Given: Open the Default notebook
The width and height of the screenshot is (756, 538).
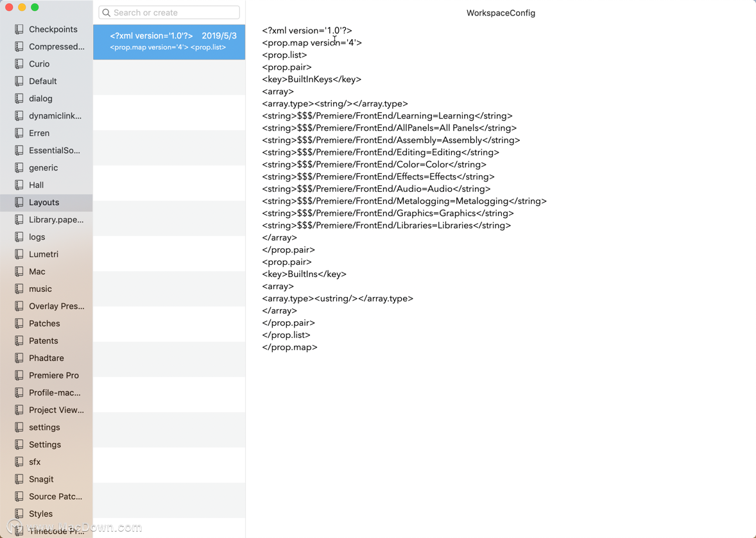Looking at the screenshot, I should coord(42,81).
